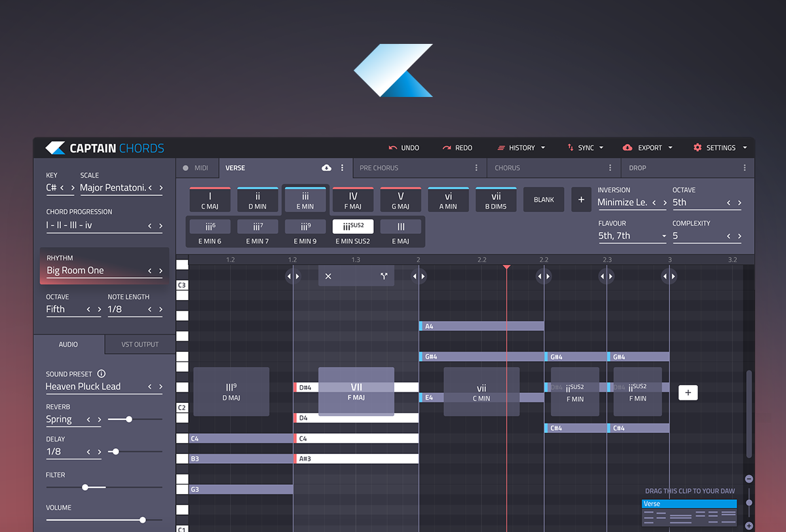Click the split icon above the VII chord
Viewport: 786px width, 532px height.
[x=384, y=276]
